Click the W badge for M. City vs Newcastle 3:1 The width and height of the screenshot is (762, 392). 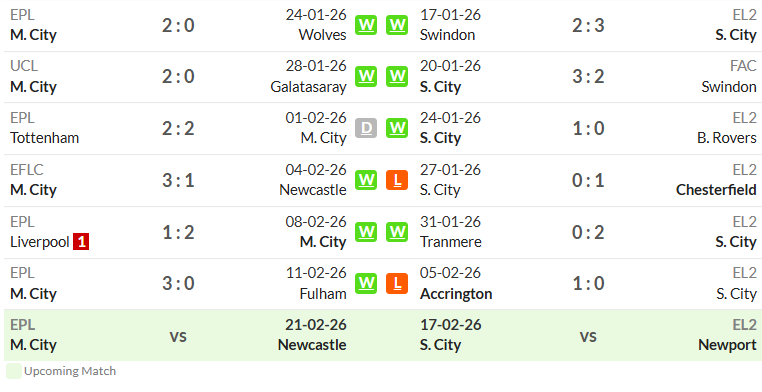tap(365, 180)
